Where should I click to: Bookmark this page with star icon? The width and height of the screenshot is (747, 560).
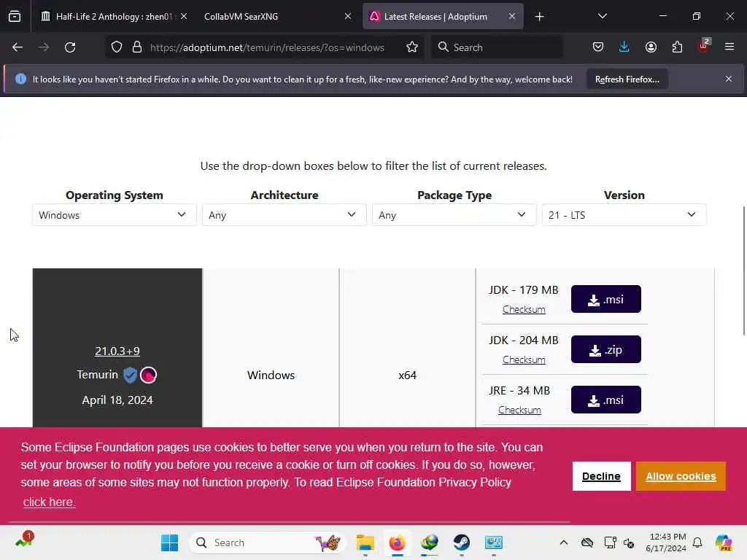[x=412, y=47]
